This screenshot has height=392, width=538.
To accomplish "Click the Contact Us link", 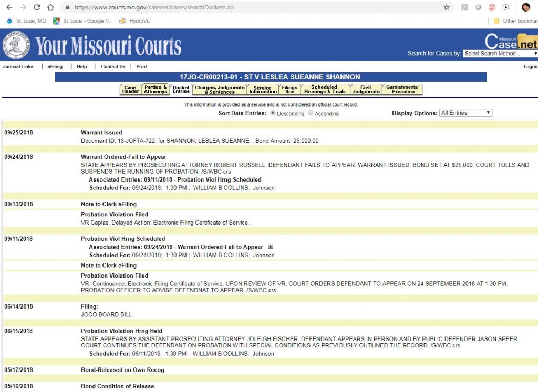I will (x=113, y=67).
